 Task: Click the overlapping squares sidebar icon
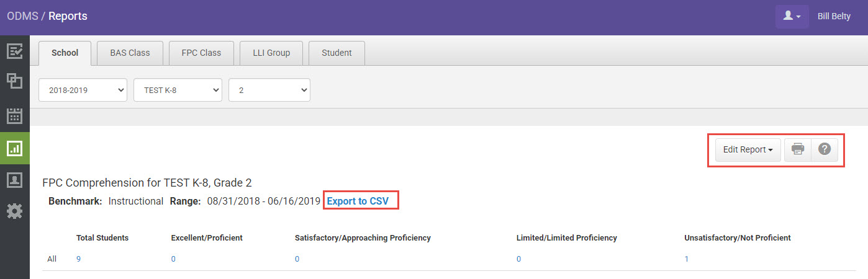pos(14,83)
